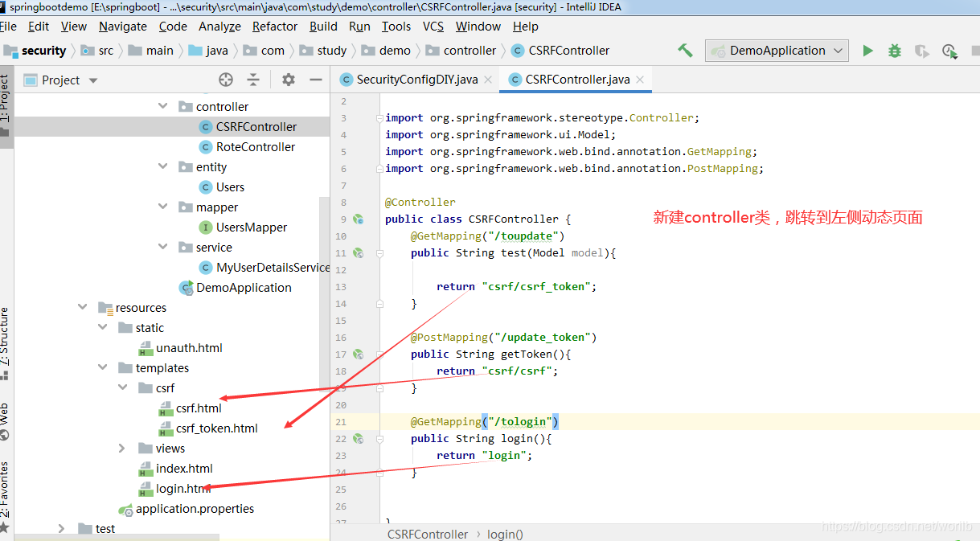980x541 pixels.
Task: Collapse the entity folder
Action: coord(163,166)
